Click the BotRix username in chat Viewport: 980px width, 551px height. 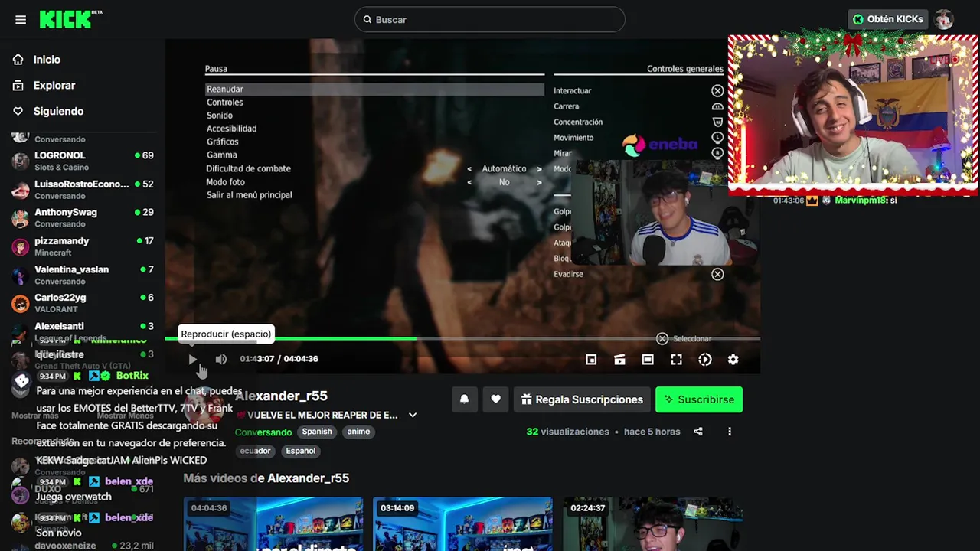132,376
